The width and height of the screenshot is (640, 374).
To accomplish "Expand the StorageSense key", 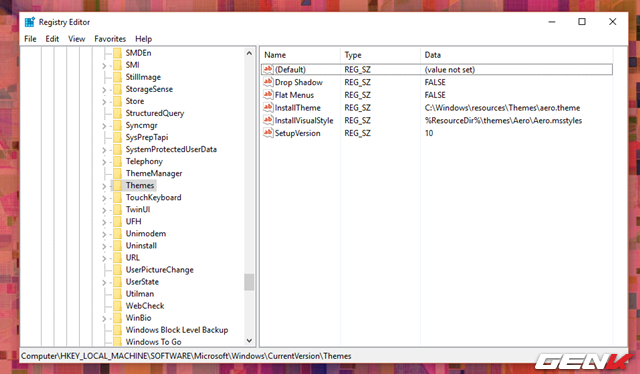I will tap(104, 90).
